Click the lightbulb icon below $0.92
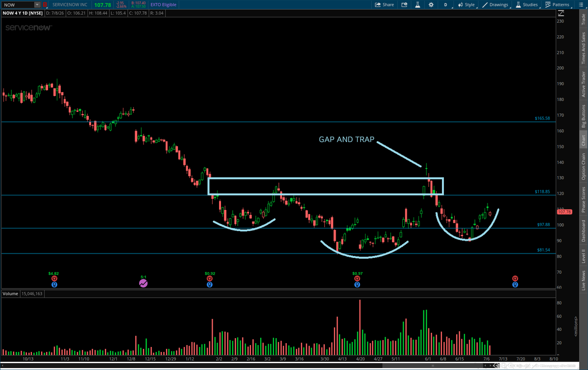Image resolution: width=588 pixels, height=370 pixels. (x=210, y=283)
